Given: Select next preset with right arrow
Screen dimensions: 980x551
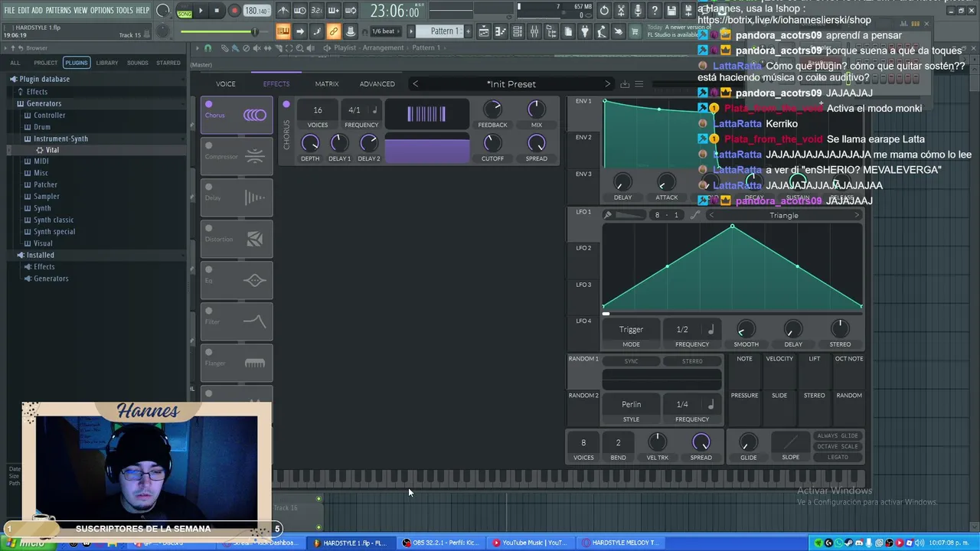Looking at the screenshot, I should 607,84.
